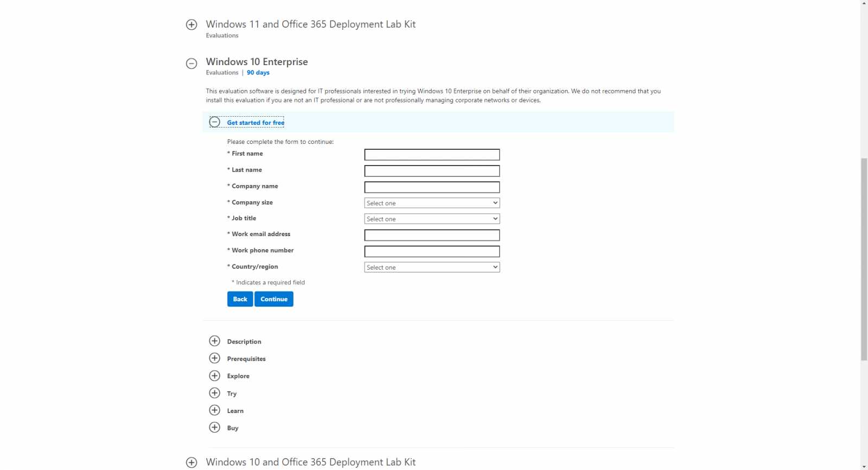Click the Explore label

[x=238, y=376]
